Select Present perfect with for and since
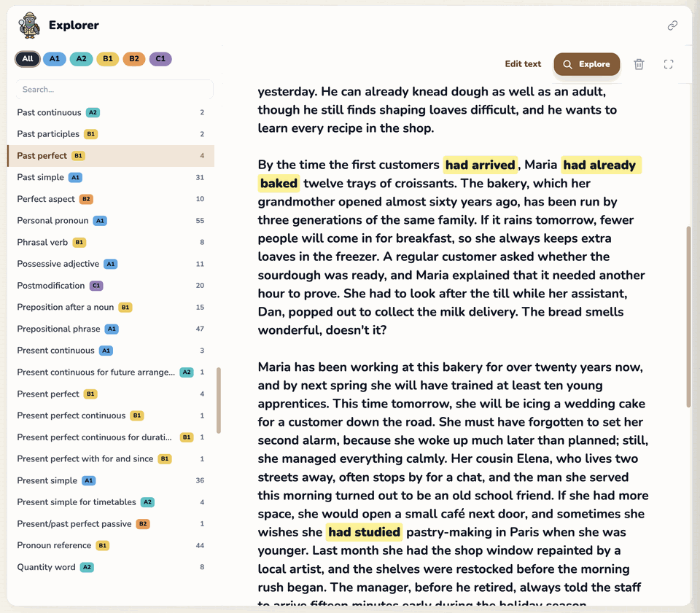The image size is (700, 613). click(111, 458)
